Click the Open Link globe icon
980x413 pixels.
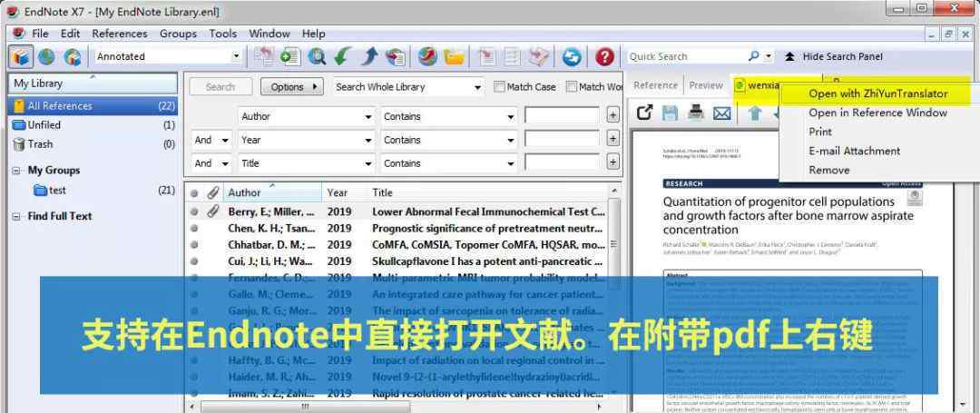[x=427, y=57]
